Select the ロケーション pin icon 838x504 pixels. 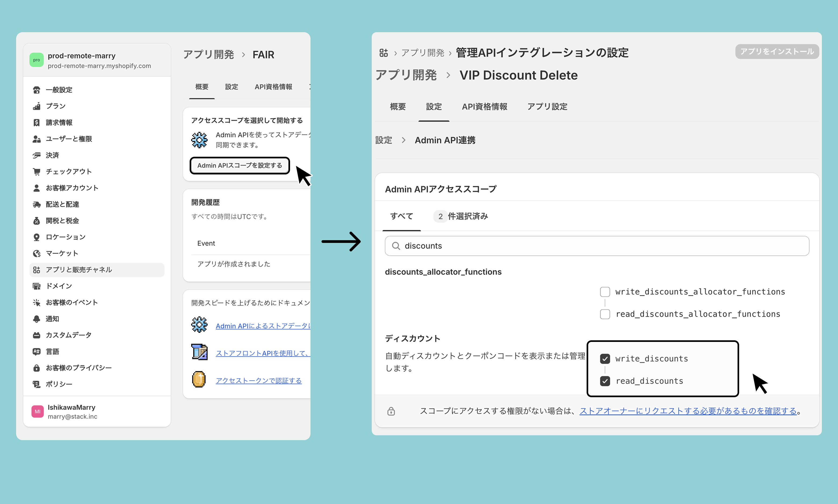[36, 237]
